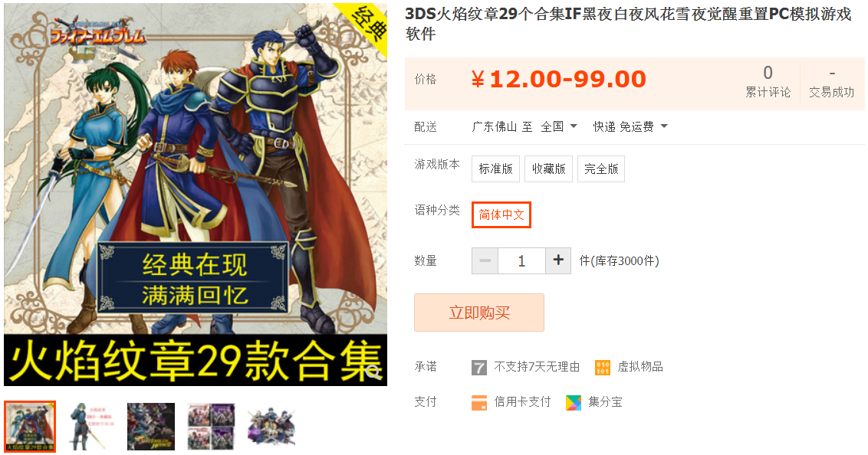
Task: Click the 7-day no-return policy icon
Action: tap(478, 367)
